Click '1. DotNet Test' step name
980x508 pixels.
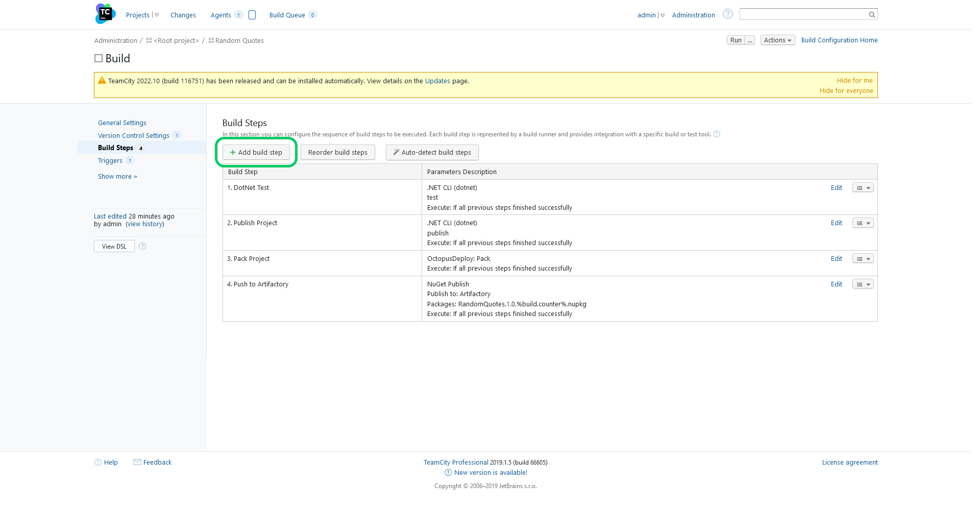248,187
